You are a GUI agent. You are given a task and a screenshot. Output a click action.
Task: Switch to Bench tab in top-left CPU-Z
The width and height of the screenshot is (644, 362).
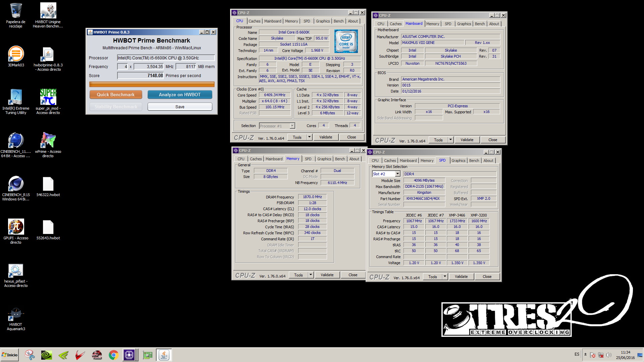click(338, 21)
